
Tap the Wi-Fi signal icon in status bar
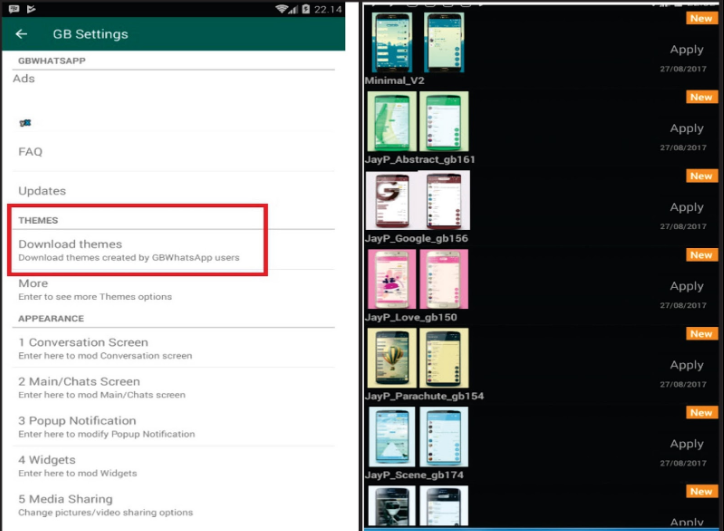tap(281, 9)
